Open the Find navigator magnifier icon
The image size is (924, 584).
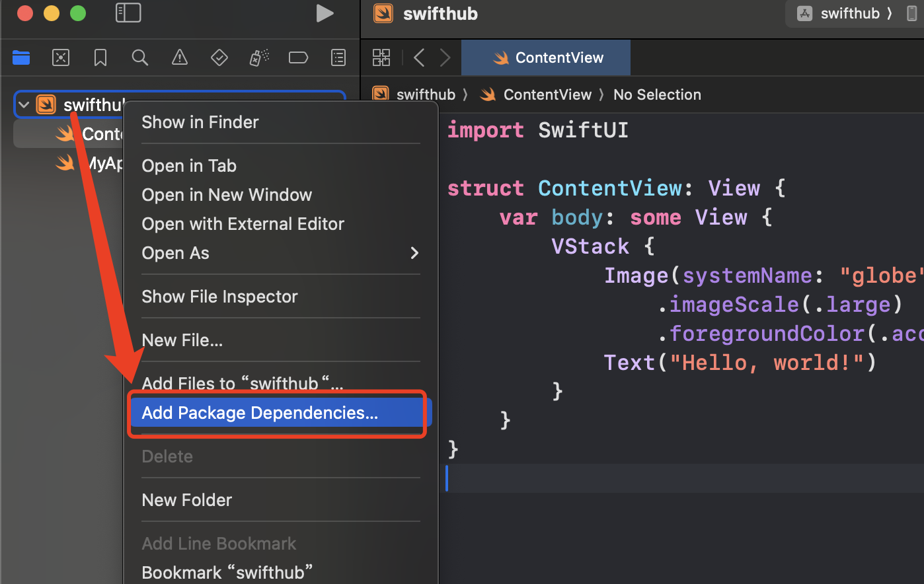tap(139, 57)
